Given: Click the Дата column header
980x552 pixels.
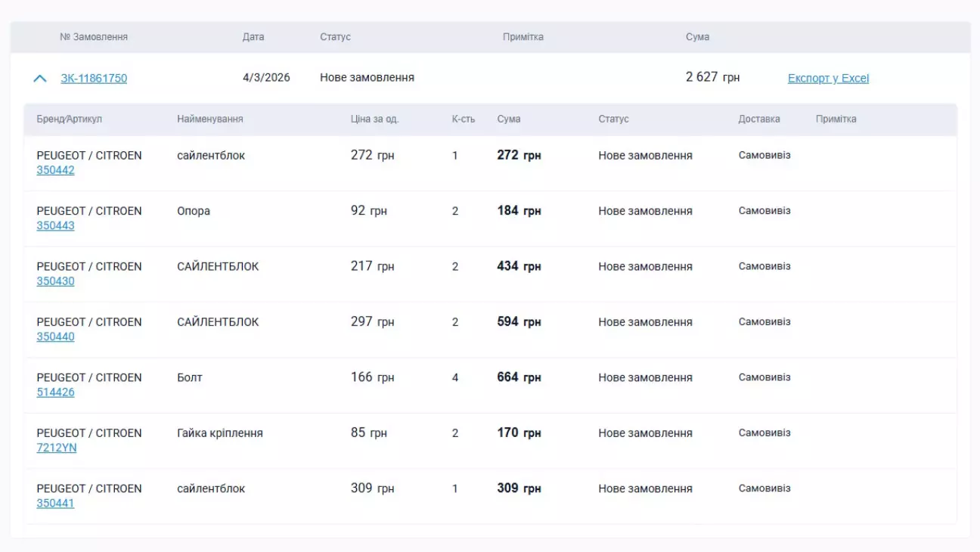Looking at the screenshot, I should click(x=253, y=37).
